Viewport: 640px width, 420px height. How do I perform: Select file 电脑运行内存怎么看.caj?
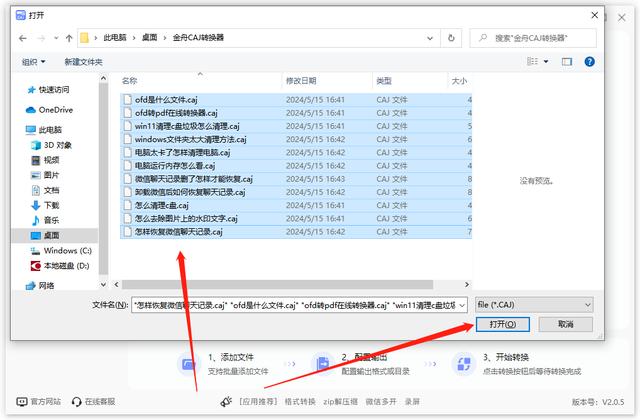[296, 166]
